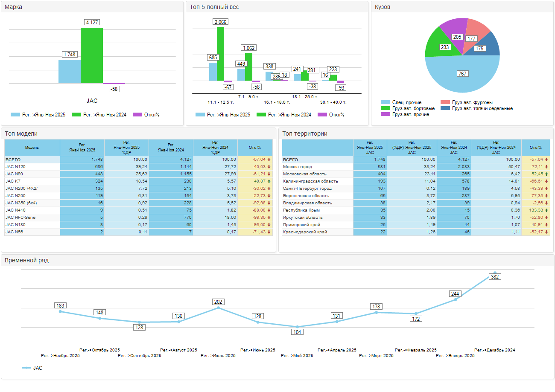Click the red down arrow for Краснодарский край
The width and height of the screenshot is (555, 392).
pos(546,232)
